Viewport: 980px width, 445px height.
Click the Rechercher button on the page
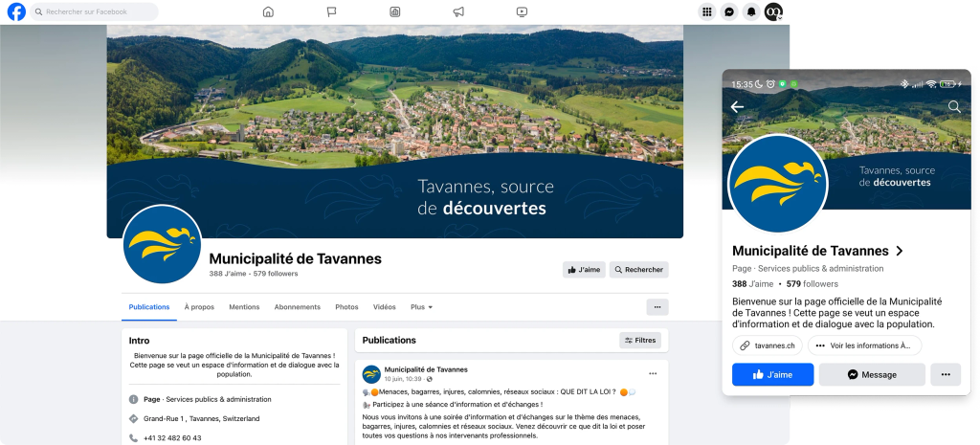[638, 270]
